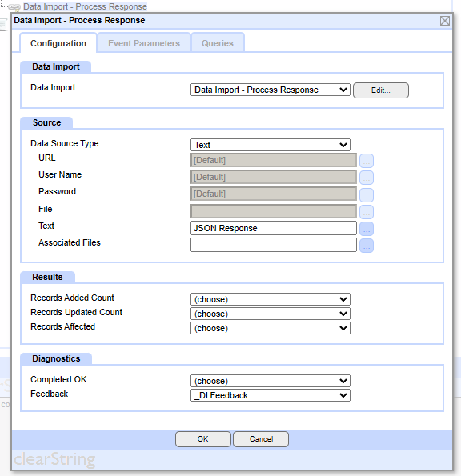The width and height of the screenshot is (461, 476).
Task: Click the ellipsis button beside Password field
Action: (x=367, y=194)
